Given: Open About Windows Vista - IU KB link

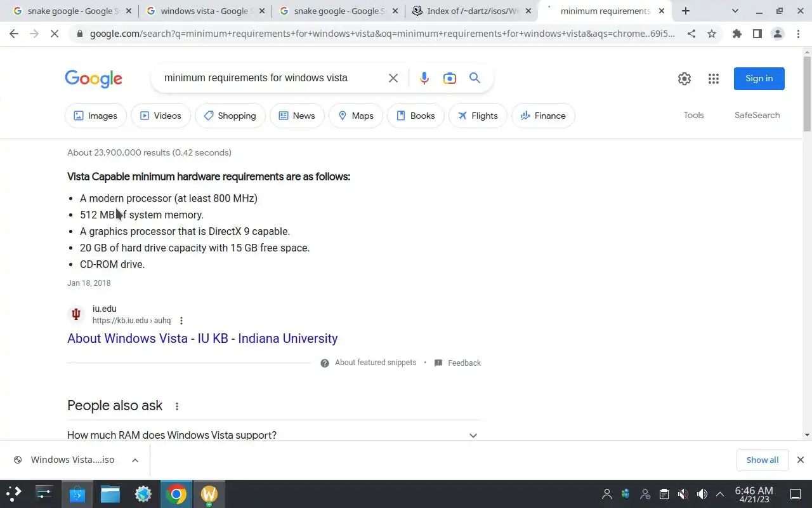Looking at the screenshot, I should pyautogui.click(x=202, y=338).
